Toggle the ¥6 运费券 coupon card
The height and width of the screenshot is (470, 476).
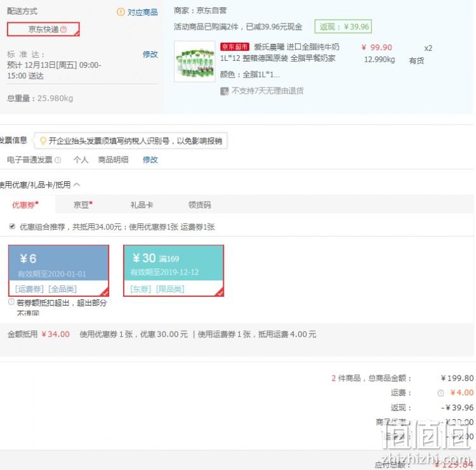(58, 271)
